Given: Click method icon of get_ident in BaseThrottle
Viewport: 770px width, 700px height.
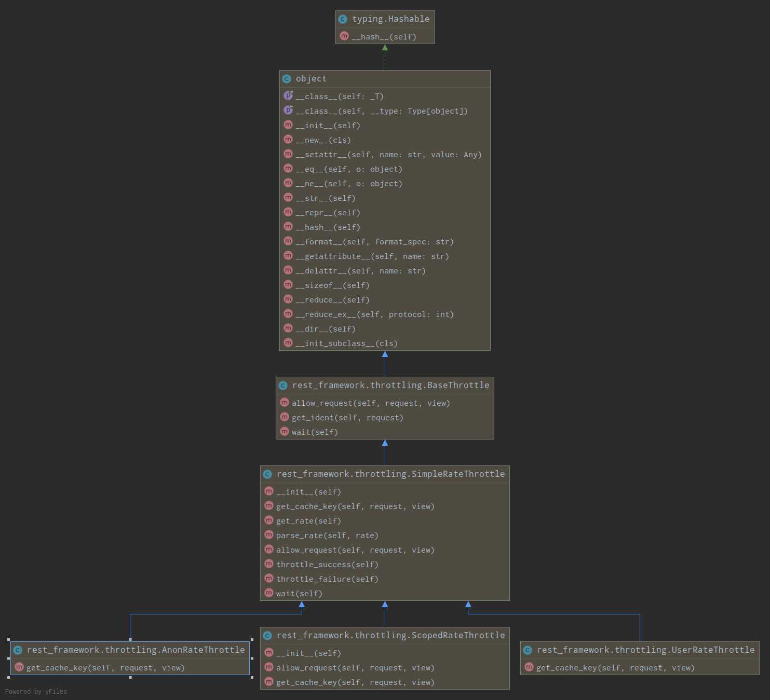Looking at the screenshot, I should click(x=284, y=417).
